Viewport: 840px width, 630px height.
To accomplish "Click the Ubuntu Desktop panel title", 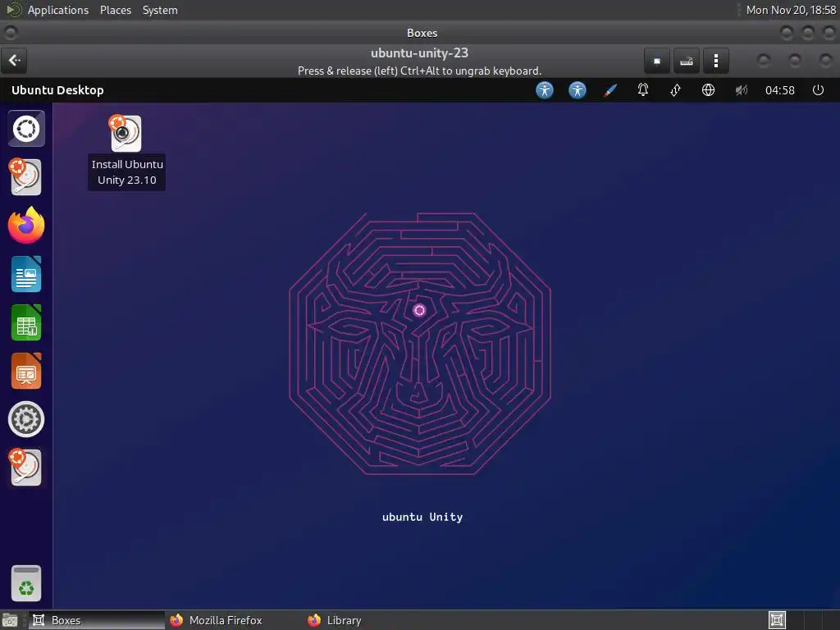I will [x=57, y=90].
